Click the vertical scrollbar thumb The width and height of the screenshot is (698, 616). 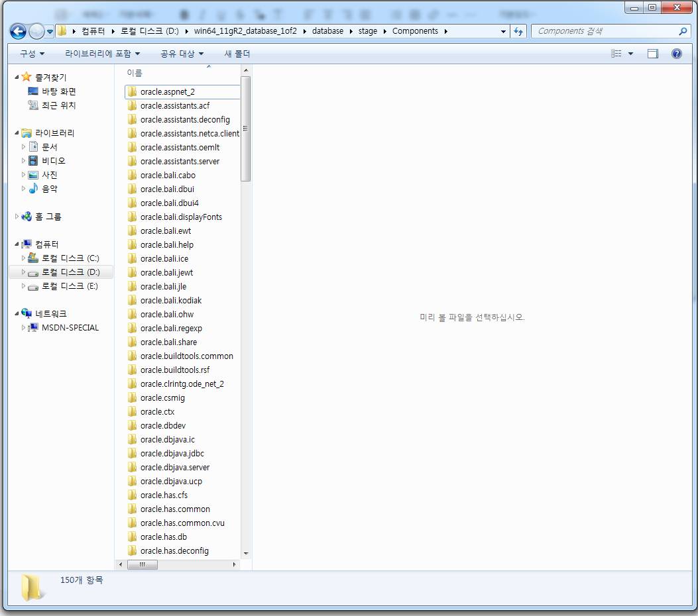click(x=246, y=129)
